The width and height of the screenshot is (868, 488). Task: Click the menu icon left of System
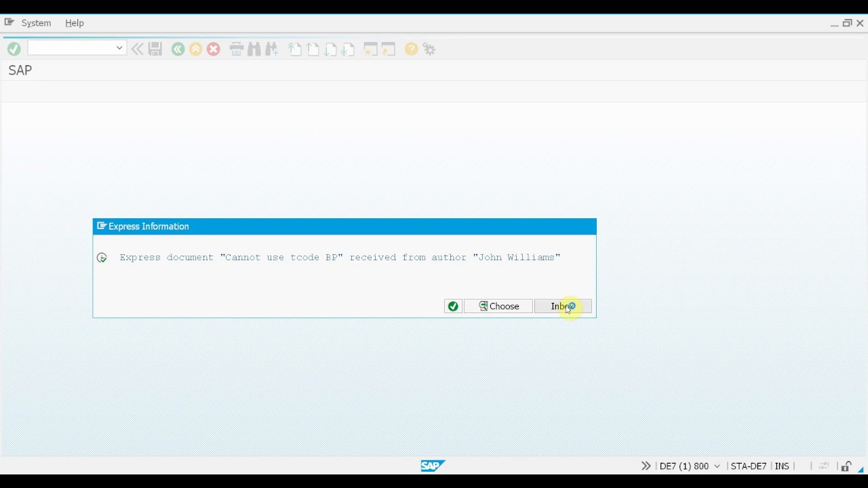click(9, 22)
